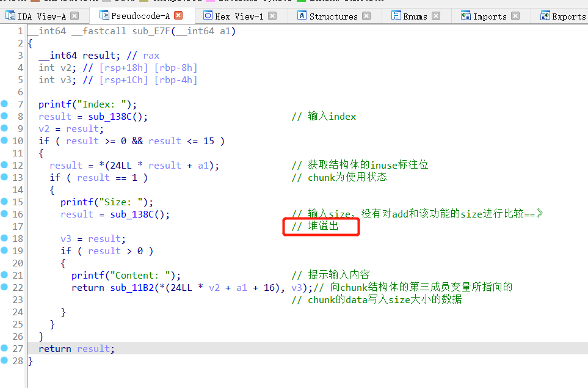Toggle breakpoint dot on line 27
Image resolution: width=588 pixels, height=388 pixels.
pos(4,348)
